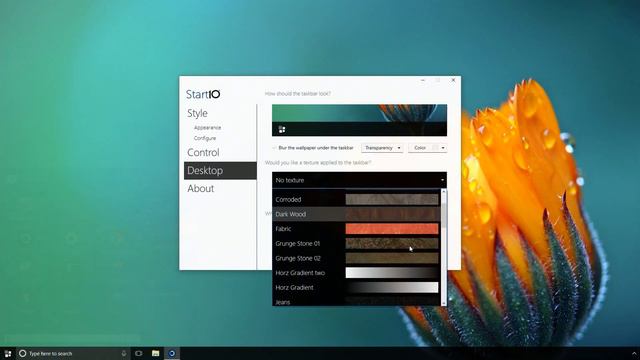Open Task View from the taskbar
This screenshot has width=640, height=360.
139,353
